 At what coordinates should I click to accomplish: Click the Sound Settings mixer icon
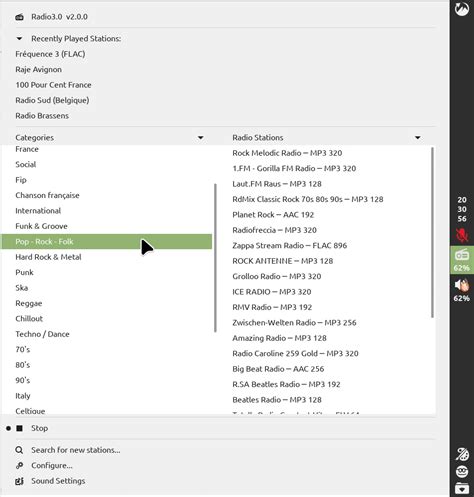click(19, 481)
